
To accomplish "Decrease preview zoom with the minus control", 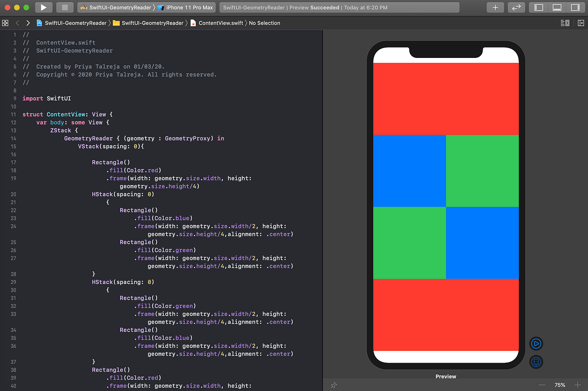I will click(541, 385).
